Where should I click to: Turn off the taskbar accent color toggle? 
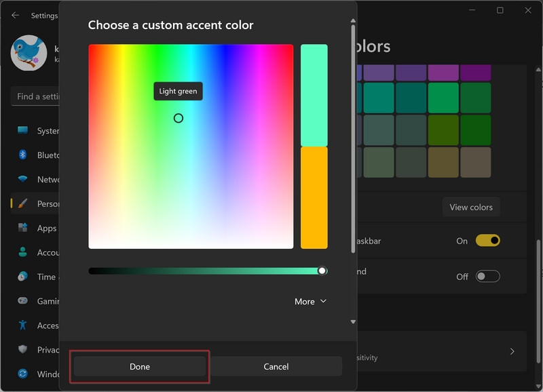coord(487,241)
